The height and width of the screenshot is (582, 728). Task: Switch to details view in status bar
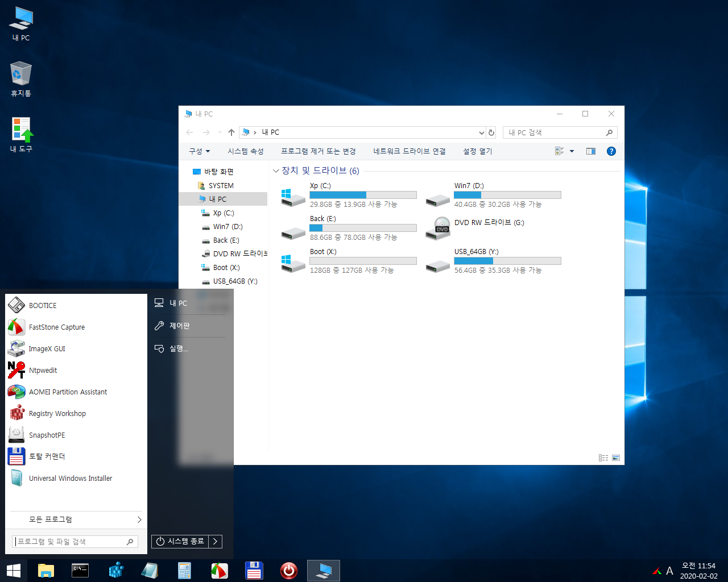click(603, 458)
